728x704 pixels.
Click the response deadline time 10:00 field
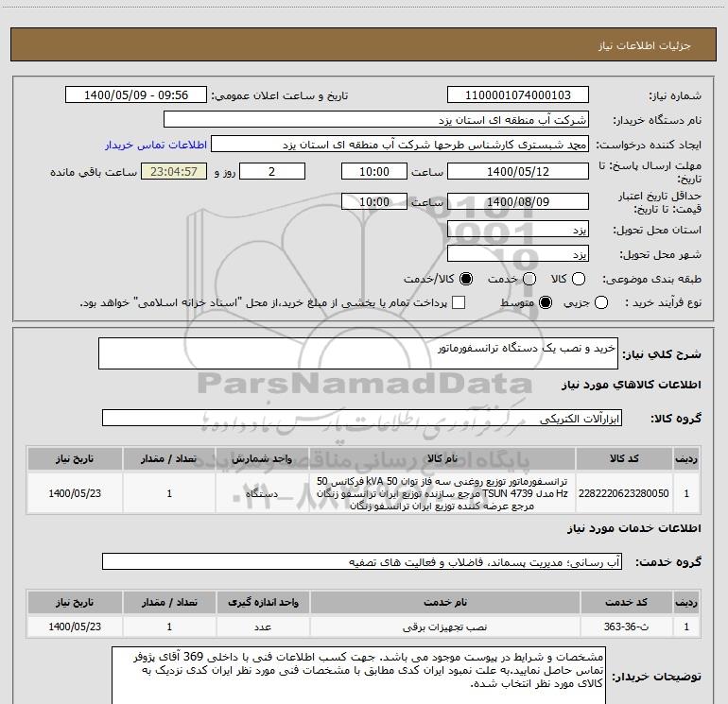374,171
